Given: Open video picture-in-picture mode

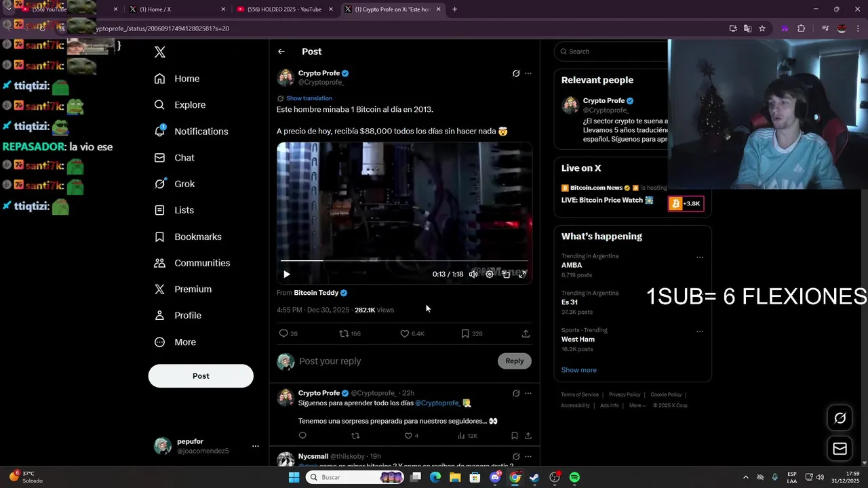Looking at the screenshot, I should (x=506, y=274).
